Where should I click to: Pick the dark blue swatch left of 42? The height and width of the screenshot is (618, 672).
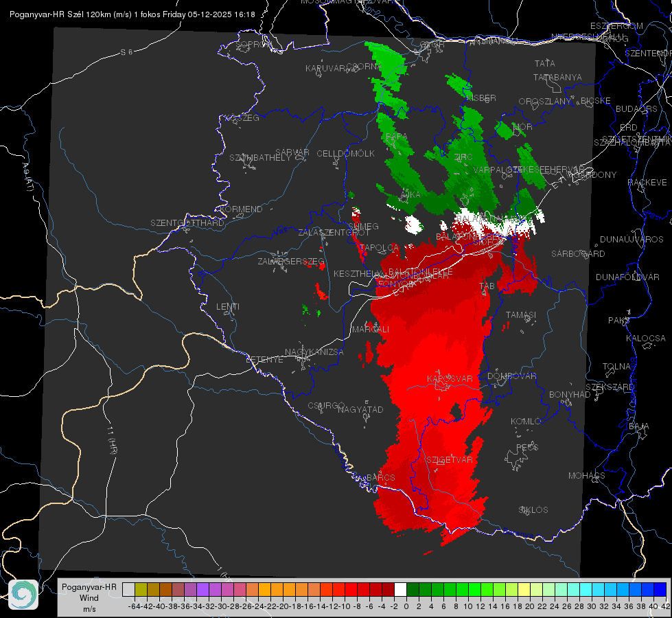click(660, 589)
